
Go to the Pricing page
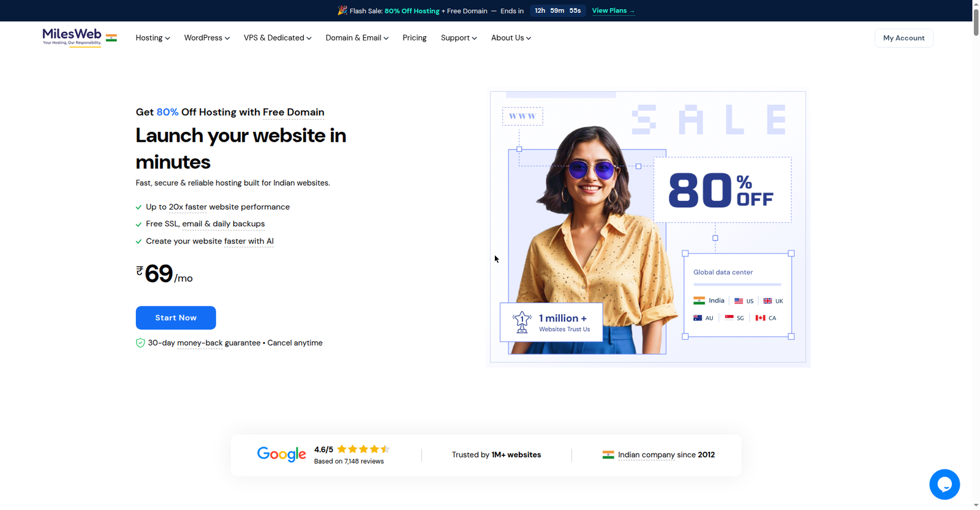tap(415, 38)
